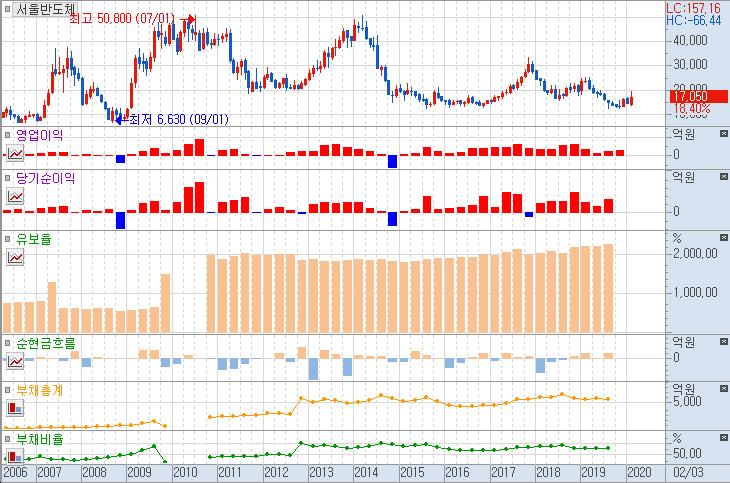
Task: Select the 2016 mark on the time axis
Action: click(457, 472)
